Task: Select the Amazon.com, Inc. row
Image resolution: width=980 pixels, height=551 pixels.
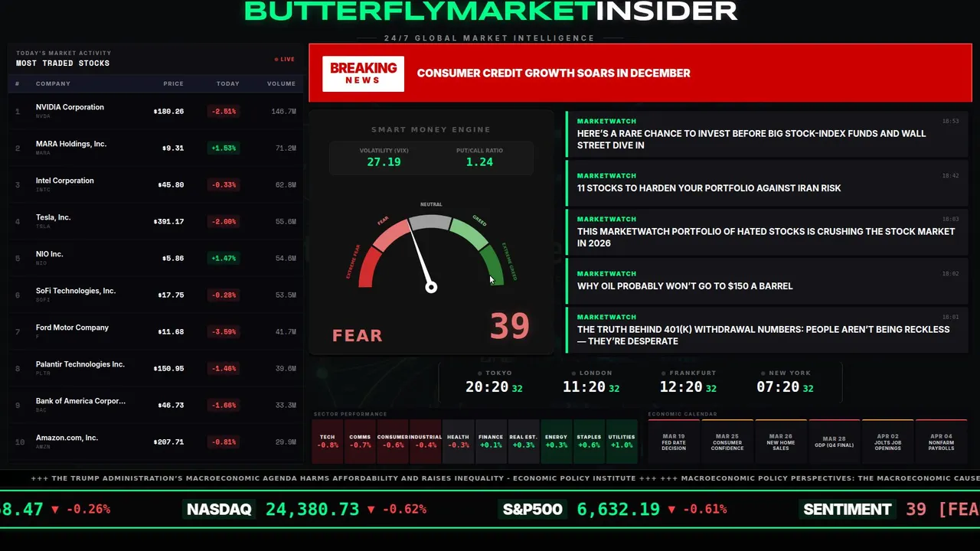Action: pos(155,442)
